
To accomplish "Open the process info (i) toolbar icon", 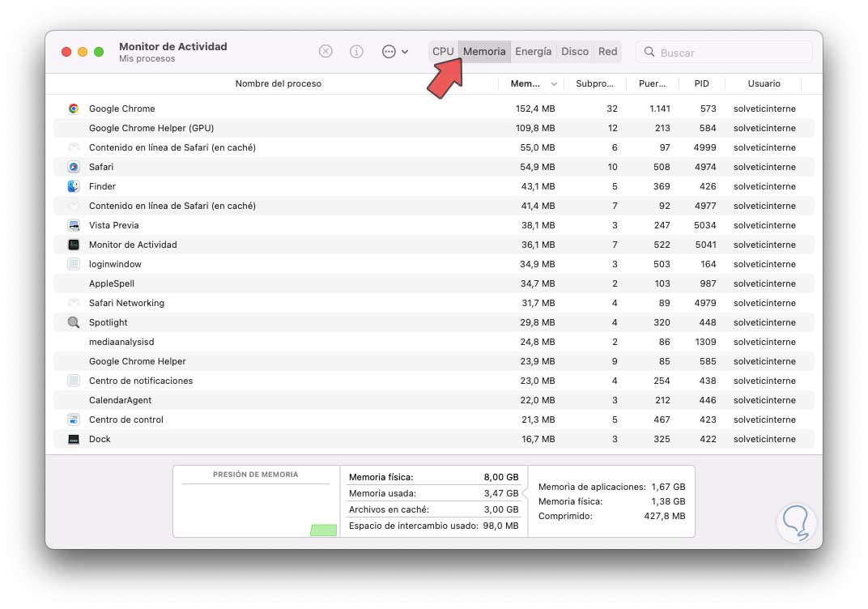I will tap(356, 52).
